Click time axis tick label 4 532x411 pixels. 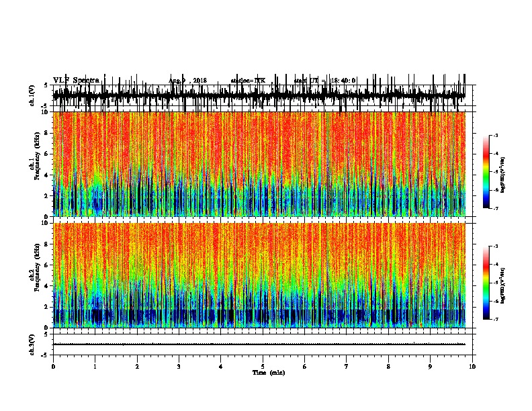221,367
